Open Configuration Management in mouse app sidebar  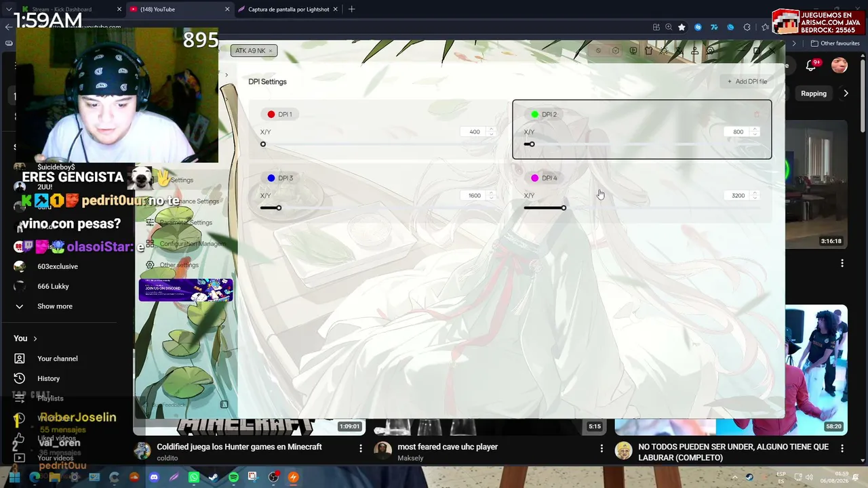tap(186, 244)
